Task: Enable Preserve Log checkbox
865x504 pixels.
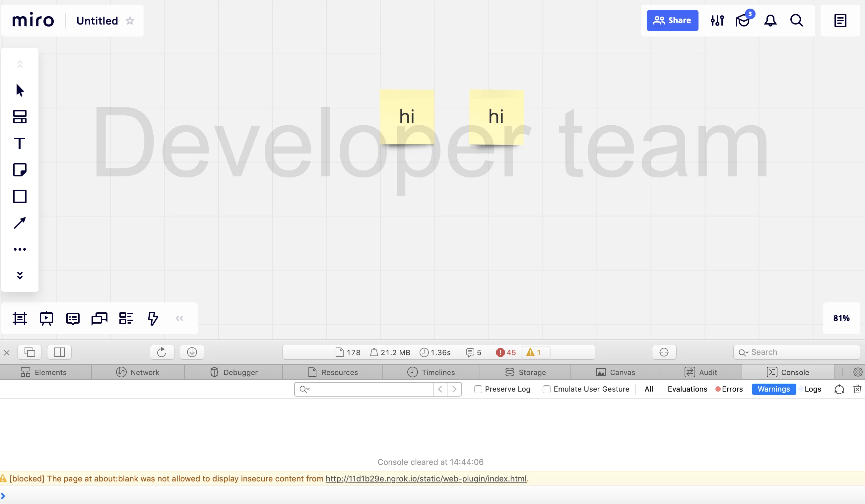Action: point(478,389)
